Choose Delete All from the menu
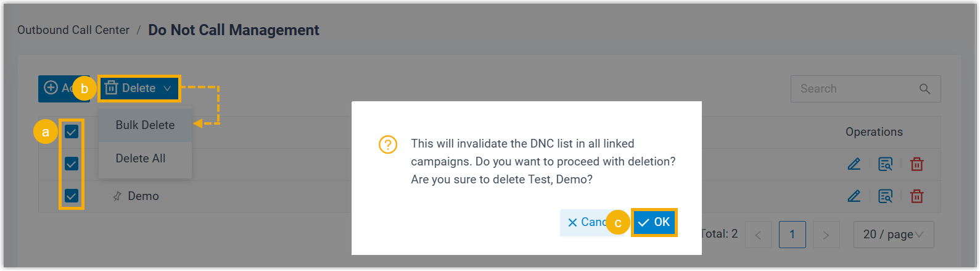 141,159
